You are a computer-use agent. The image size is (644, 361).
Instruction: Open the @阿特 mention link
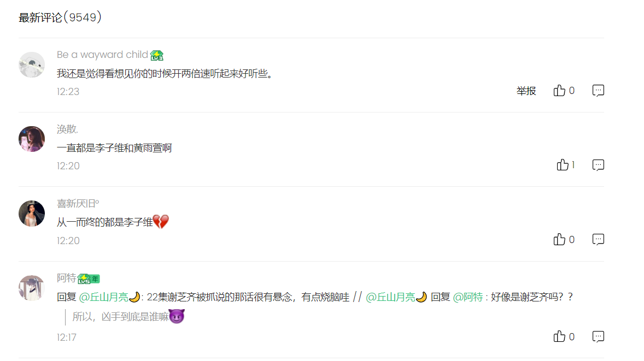468,297
